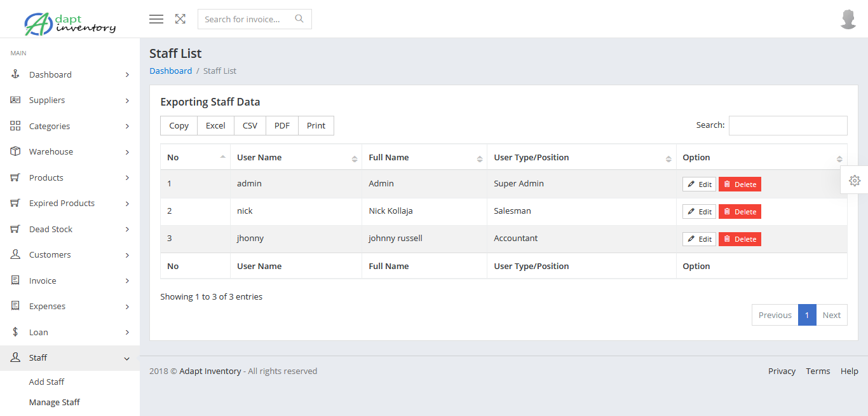Click the search magnifier icon in top bar
Viewport: 868px width, 416px height.
299,19
